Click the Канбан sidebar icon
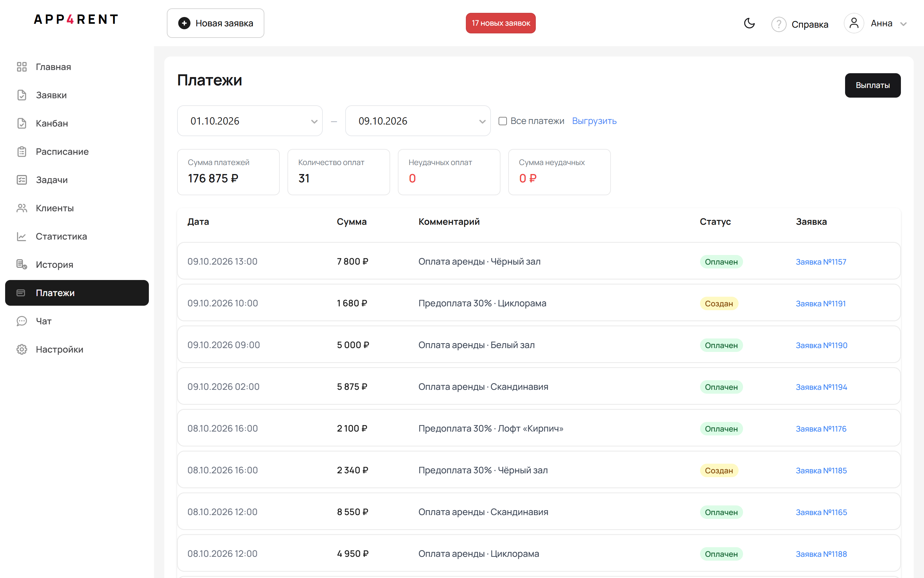The width and height of the screenshot is (924, 578). [x=22, y=124]
